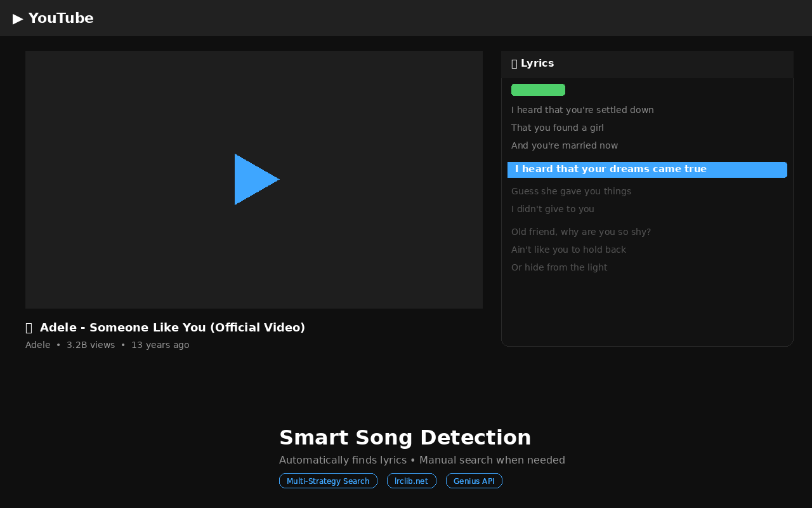Select lyric line 'I didn't give to you'
This screenshot has height=508, width=812.
tap(553, 209)
